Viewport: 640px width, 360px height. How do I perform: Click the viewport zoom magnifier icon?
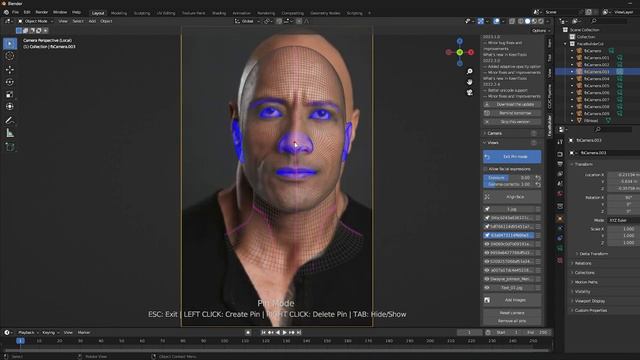pyautogui.click(x=469, y=71)
